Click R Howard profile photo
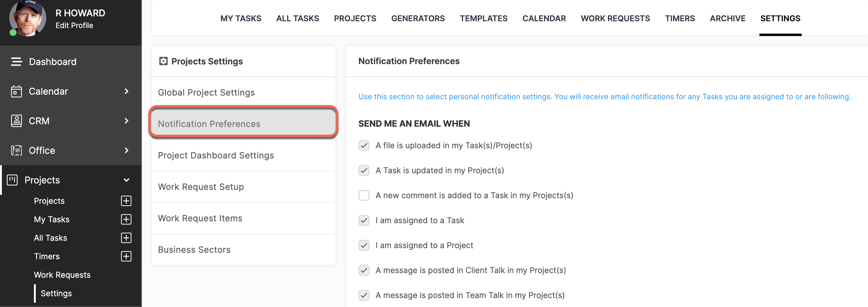 (x=28, y=18)
